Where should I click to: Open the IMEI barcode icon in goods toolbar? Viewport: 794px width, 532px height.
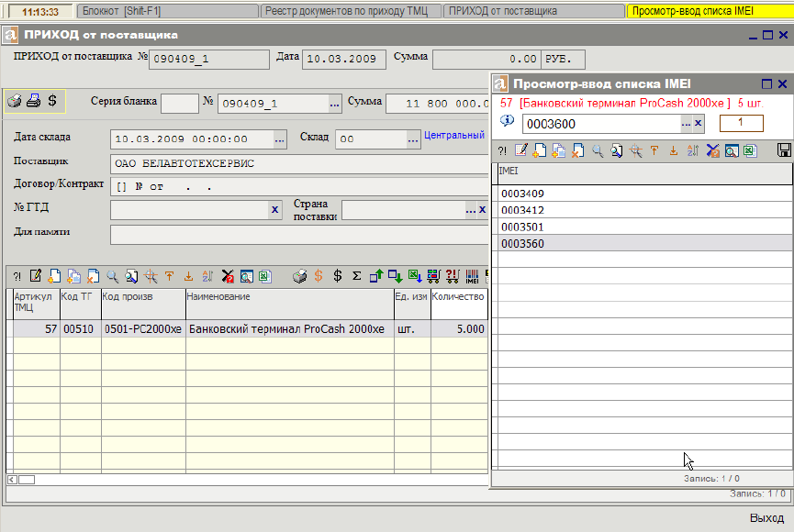[472, 276]
